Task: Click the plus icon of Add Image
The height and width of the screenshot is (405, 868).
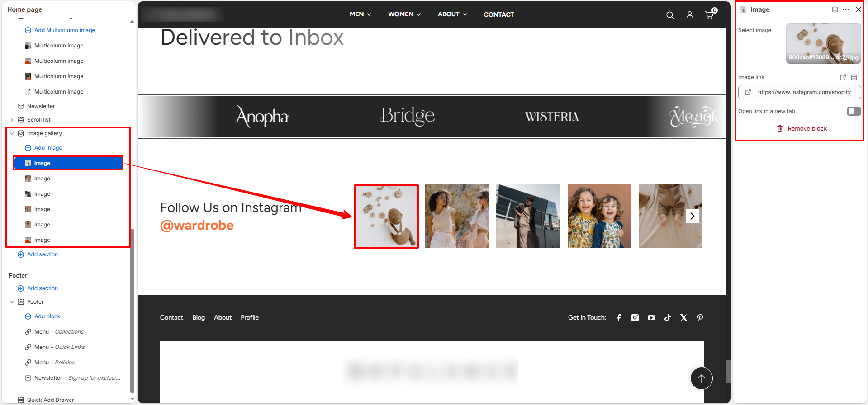Action: [x=28, y=148]
